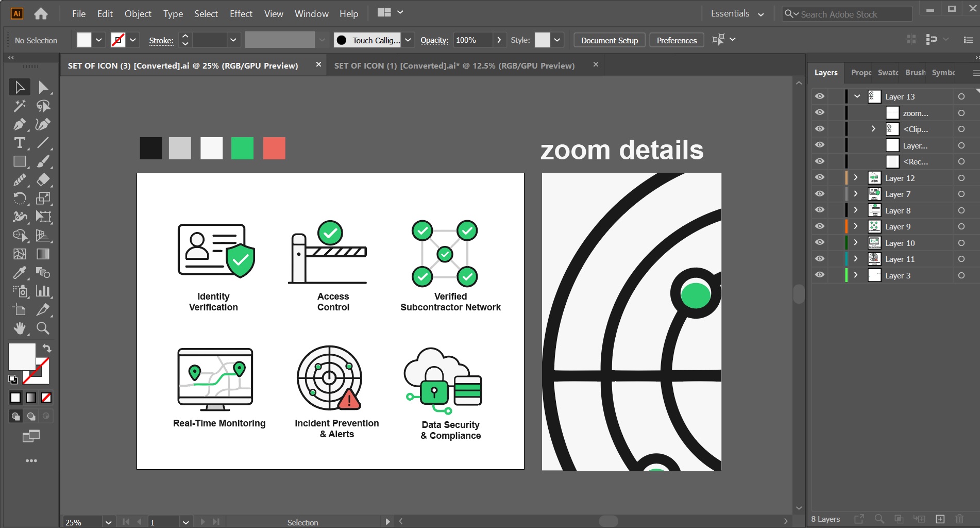Open the Preferences button
The image size is (980, 528).
pos(676,40)
